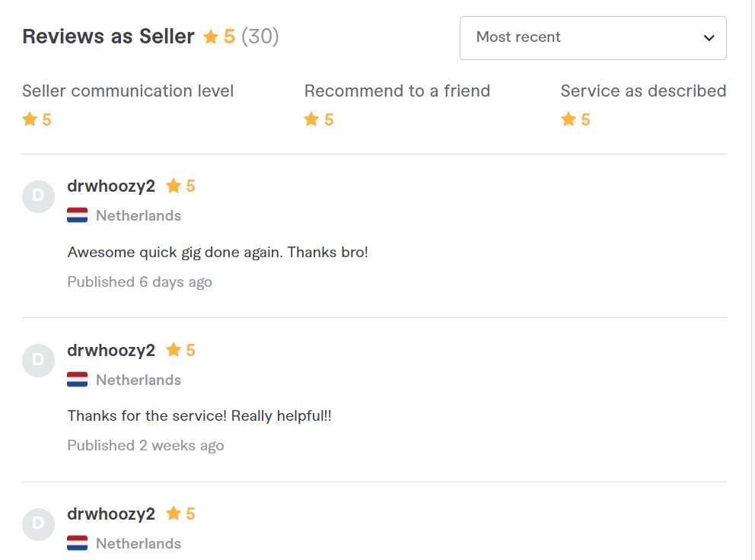Click the Reviews as Seller heading
This screenshot has height=560, width=755.
pos(108,37)
